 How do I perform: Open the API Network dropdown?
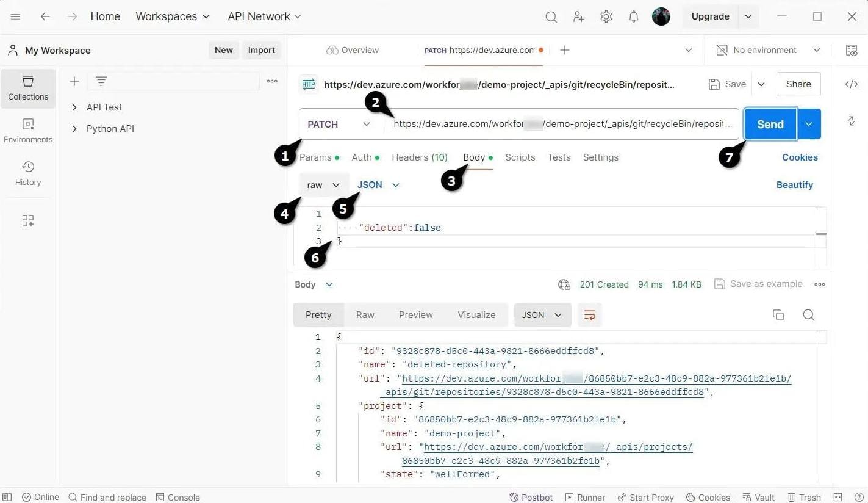tap(265, 16)
